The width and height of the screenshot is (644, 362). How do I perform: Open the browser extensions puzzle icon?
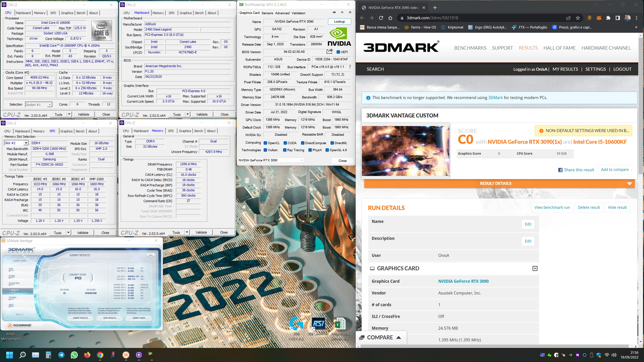coord(608,18)
